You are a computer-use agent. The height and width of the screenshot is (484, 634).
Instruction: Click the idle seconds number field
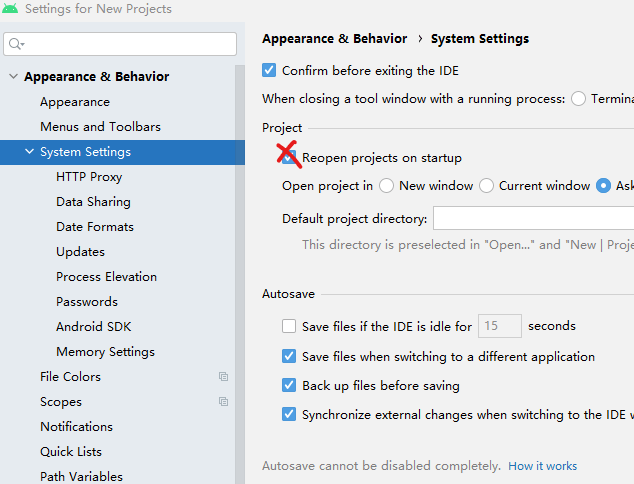(x=500, y=325)
